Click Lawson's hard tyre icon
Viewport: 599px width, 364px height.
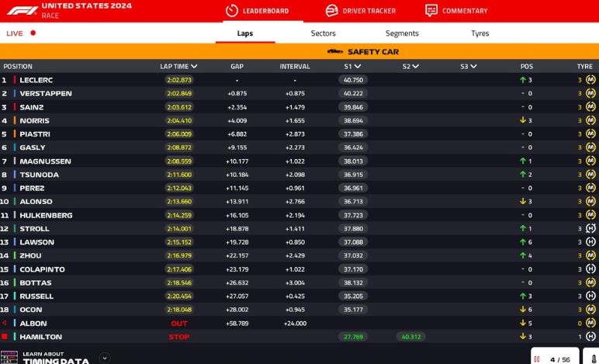point(590,242)
